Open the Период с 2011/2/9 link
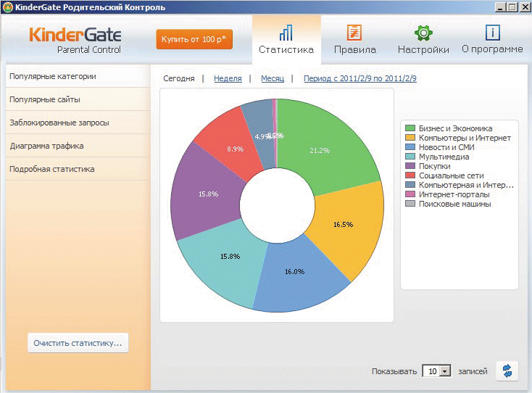The width and height of the screenshot is (532, 393). pyautogui.click(x=360, y=78)
